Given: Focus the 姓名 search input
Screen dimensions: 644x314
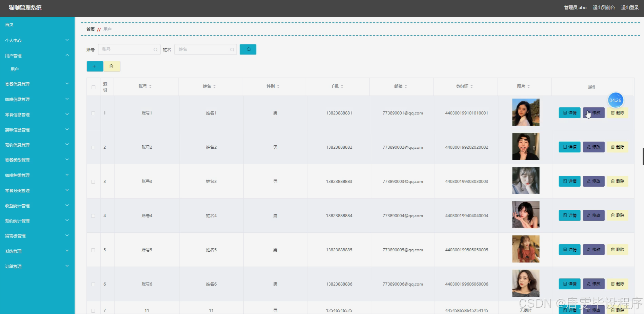Looking at the screenshot, I should pos(205,49).
